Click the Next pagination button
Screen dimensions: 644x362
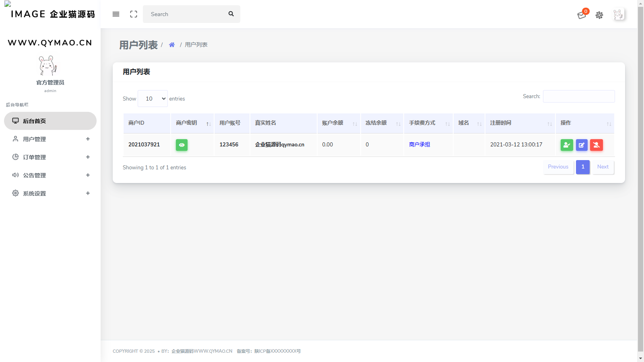pos(603,167)
